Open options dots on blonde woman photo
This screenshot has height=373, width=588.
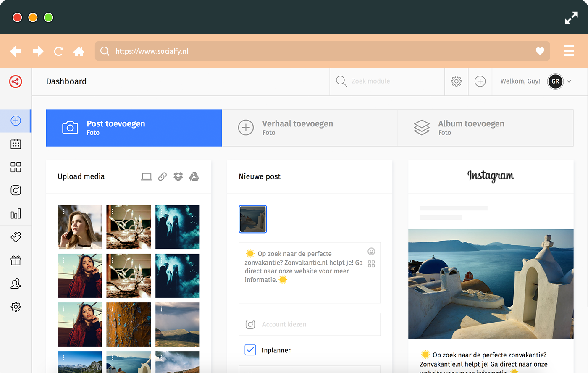[x=63, y=212]
